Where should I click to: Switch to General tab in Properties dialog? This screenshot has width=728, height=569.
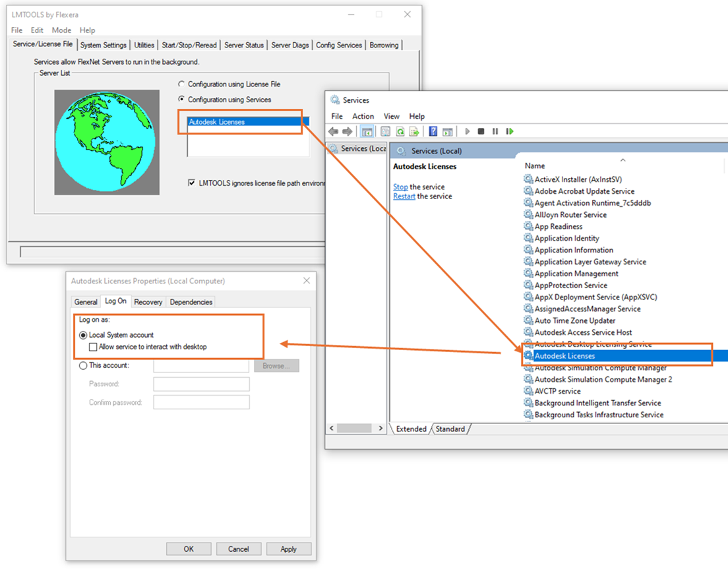(x=86, y=302)
